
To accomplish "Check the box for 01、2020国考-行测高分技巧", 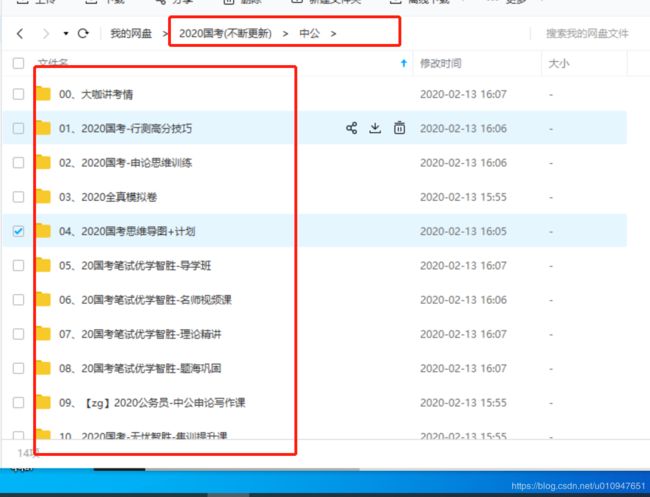I will pos(18,128).
